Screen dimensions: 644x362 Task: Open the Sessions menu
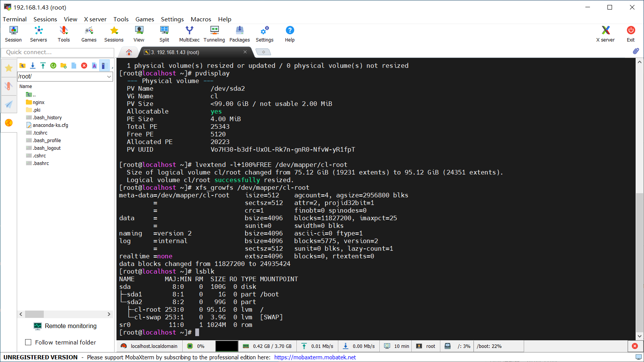(x=45, y=19)
